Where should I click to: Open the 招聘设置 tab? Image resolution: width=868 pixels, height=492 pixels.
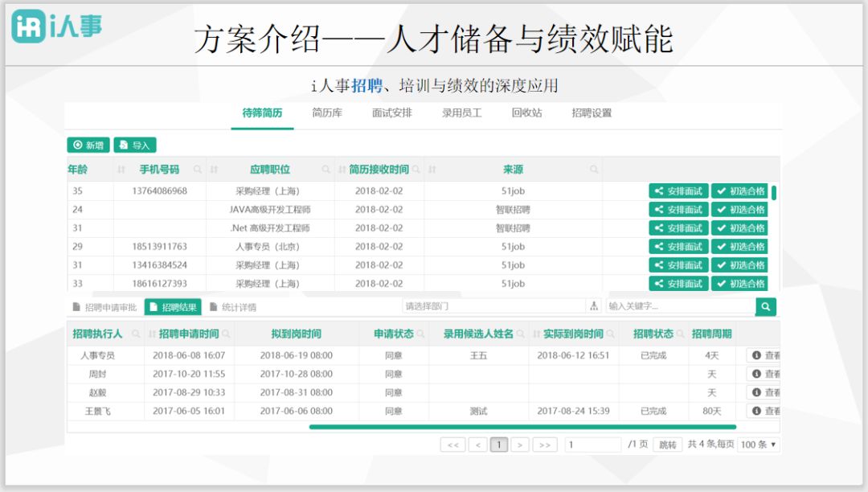pos(592,113)
